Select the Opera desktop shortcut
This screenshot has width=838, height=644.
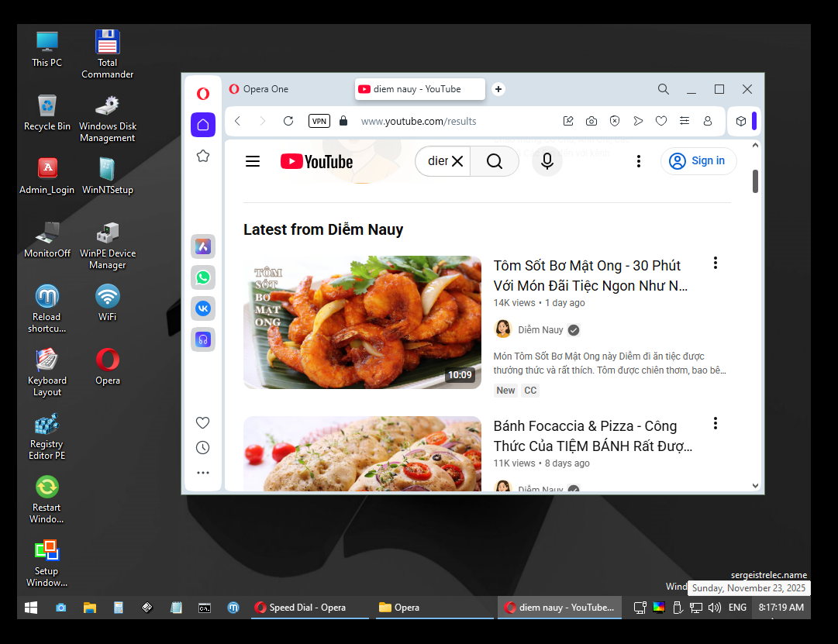[x=108, y=367]
